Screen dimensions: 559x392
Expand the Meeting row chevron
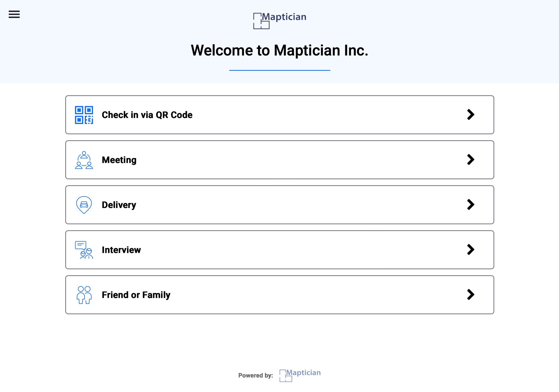(x=471, y=160)
